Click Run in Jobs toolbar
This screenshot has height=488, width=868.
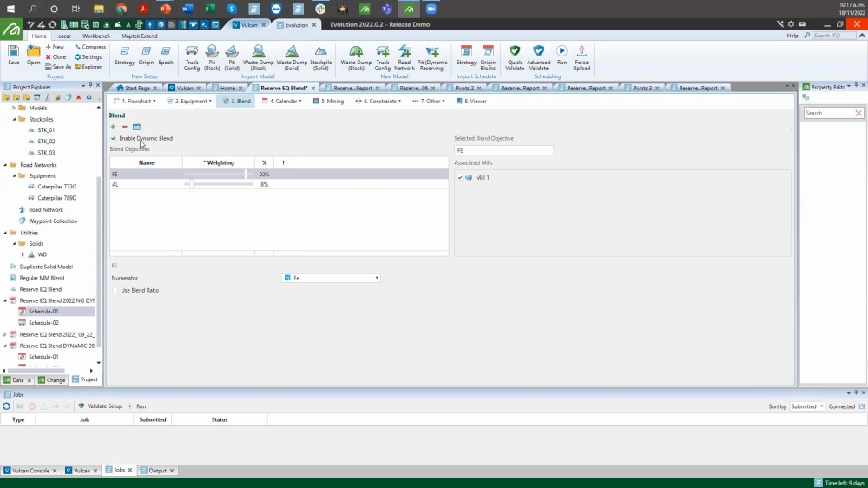(x=137, y=406)
